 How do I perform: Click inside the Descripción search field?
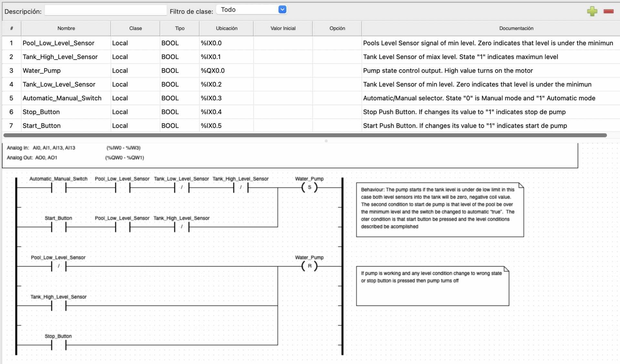point(105,10)
